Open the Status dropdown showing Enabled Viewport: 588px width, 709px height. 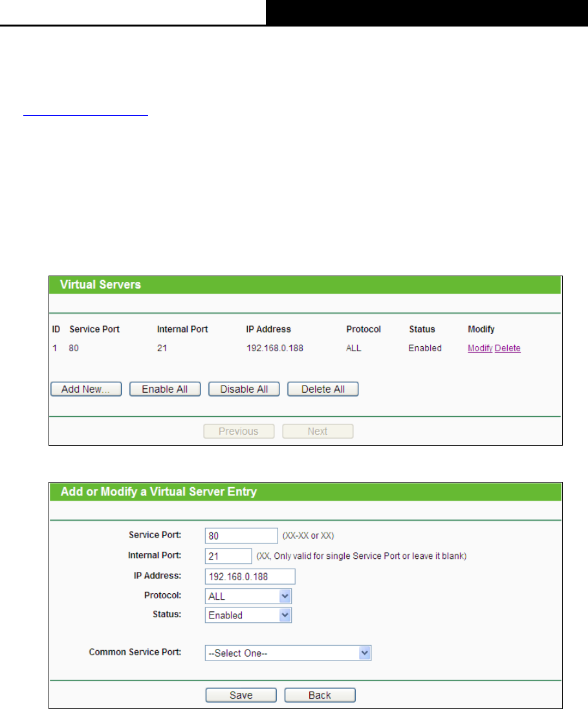point(248,615)
